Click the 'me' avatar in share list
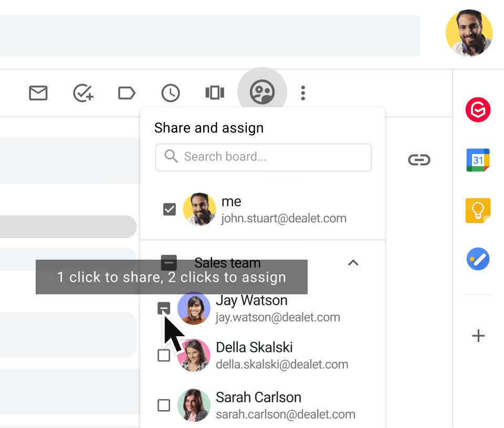 point(199,209)
